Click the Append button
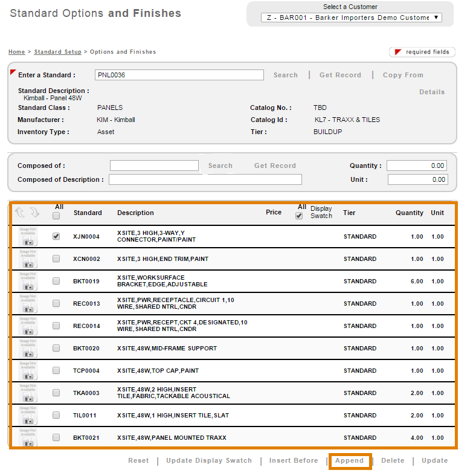The width and height of the screenshot is (476, 473). click(350, 461)
